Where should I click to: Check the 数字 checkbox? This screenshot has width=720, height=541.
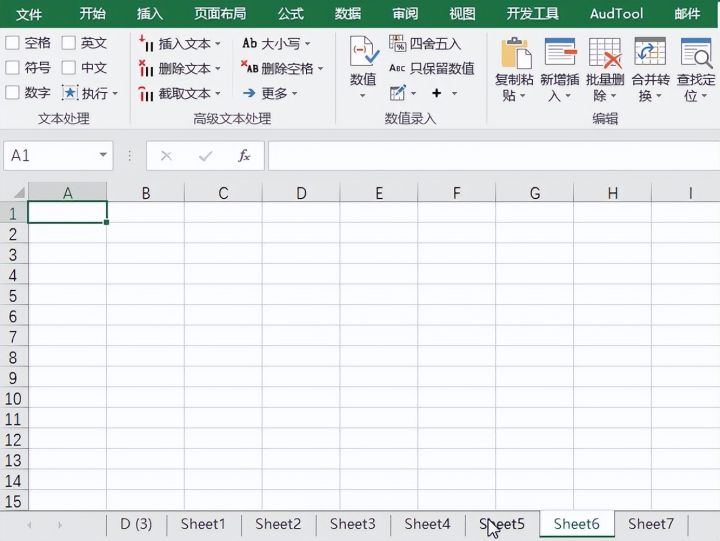[12, 93]
